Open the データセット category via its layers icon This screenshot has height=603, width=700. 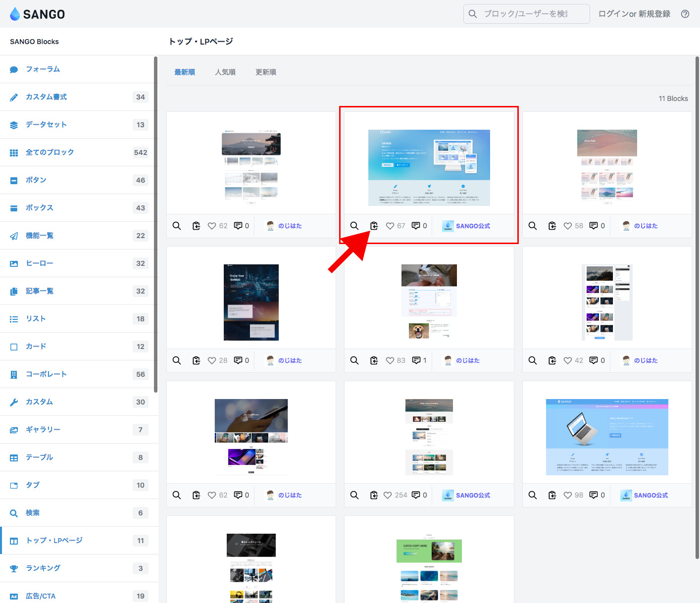pos(14,124)
